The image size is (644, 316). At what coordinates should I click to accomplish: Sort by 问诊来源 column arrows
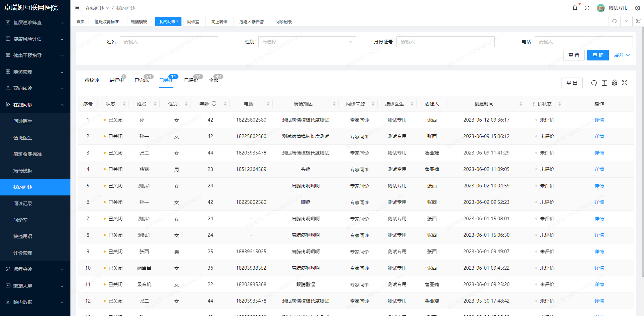coord(373,104)
